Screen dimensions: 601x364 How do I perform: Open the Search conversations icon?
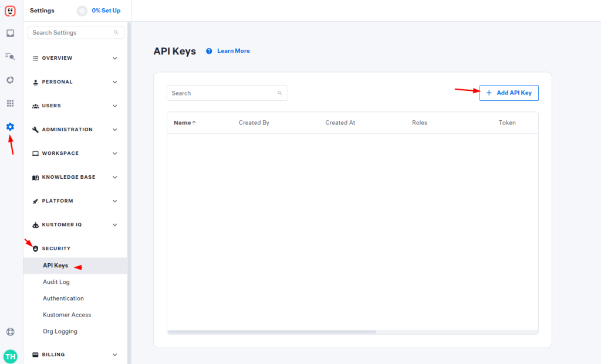pos(9,56)
